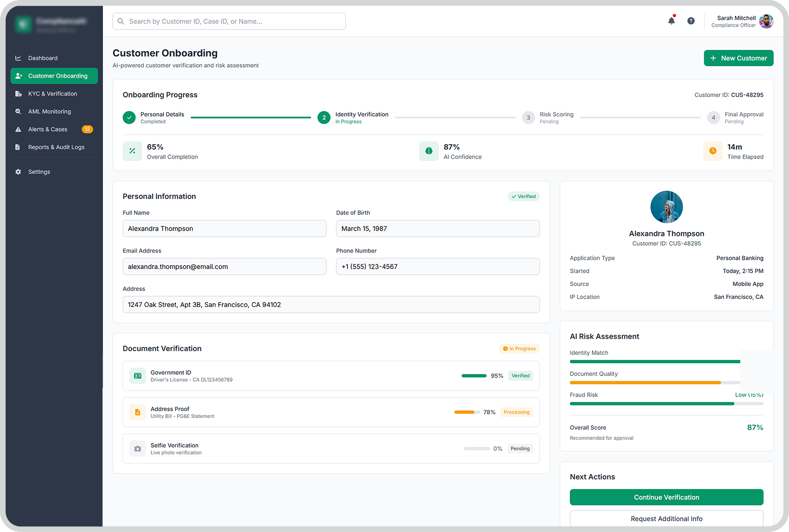Select Customer Onboarding in the sidebar
The image size is (789, 532).
(54, 76)
